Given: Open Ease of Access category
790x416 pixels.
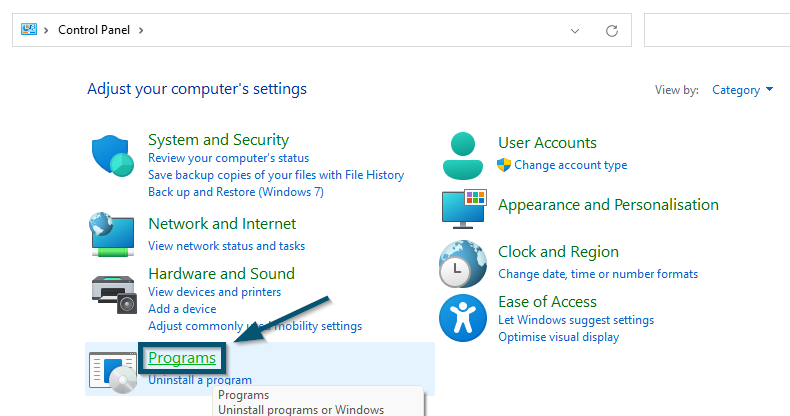Looking at the screenshot, I should tap(547, 302).
